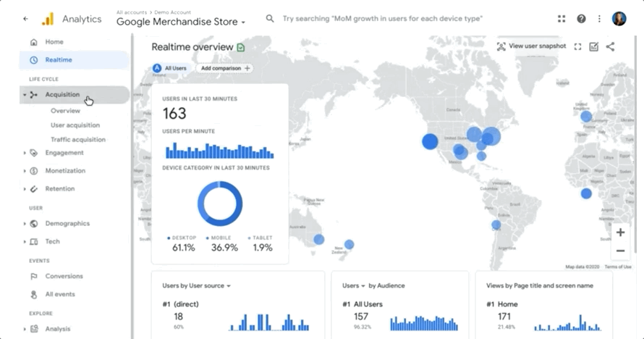The width and height of the screenshot is (644, 339).
Task: Open the help question mark icon
Action: coord(581,19)
